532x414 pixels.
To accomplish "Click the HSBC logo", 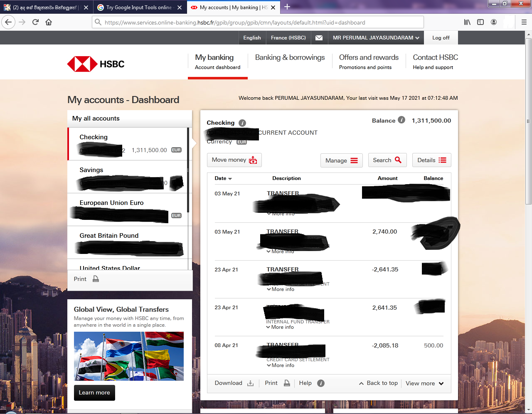I will (96, 64).
